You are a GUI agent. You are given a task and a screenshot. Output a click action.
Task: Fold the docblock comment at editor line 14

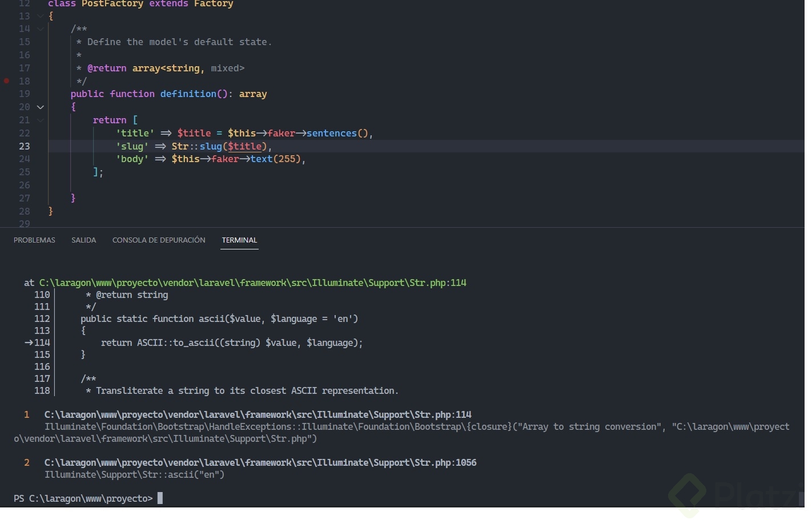(x=41, y=29)
